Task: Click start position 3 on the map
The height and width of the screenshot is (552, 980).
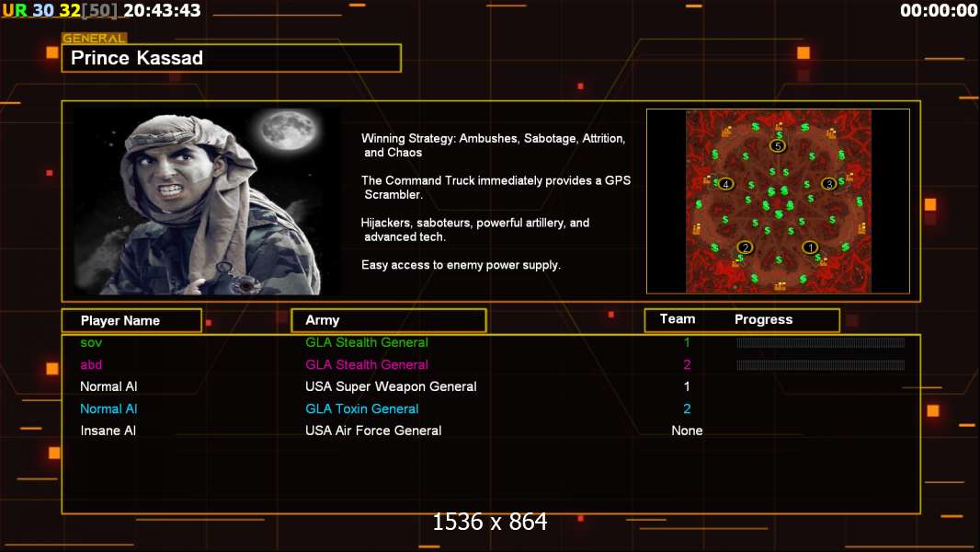Action: coord(828,184)
